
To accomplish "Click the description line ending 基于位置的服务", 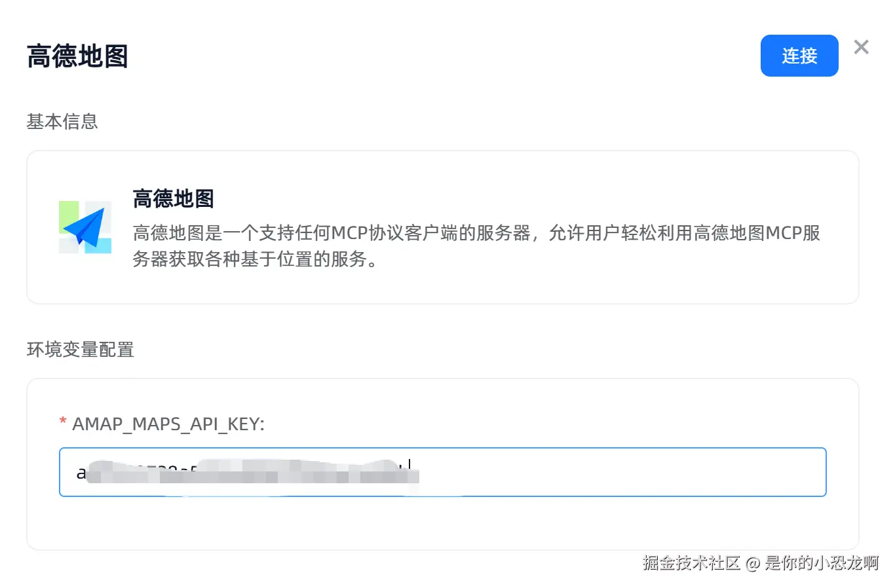I will [256, 259].
